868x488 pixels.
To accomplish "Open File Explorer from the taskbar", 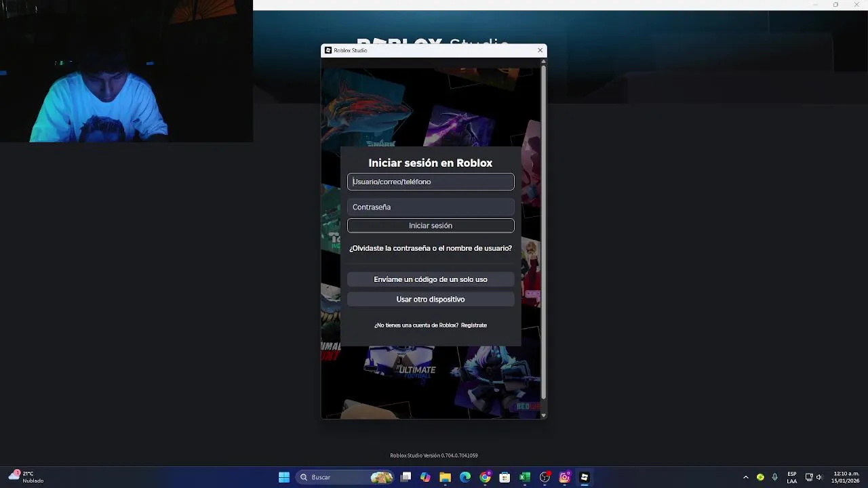I will 445,477.
